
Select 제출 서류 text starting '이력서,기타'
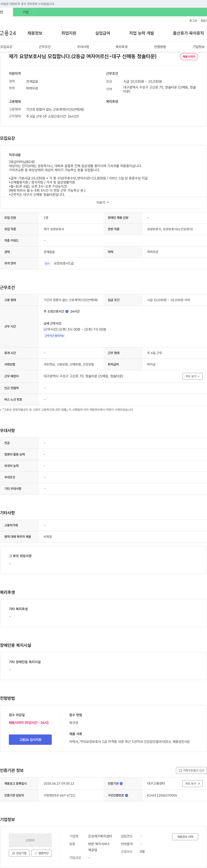[129, 741]
